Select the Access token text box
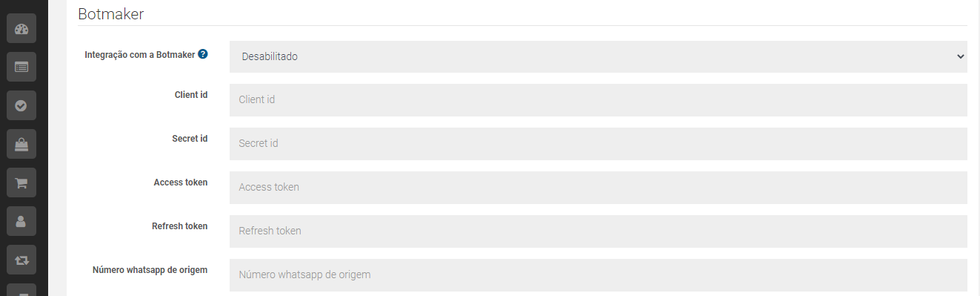This screenshot has width=980, height=296. 599,187
